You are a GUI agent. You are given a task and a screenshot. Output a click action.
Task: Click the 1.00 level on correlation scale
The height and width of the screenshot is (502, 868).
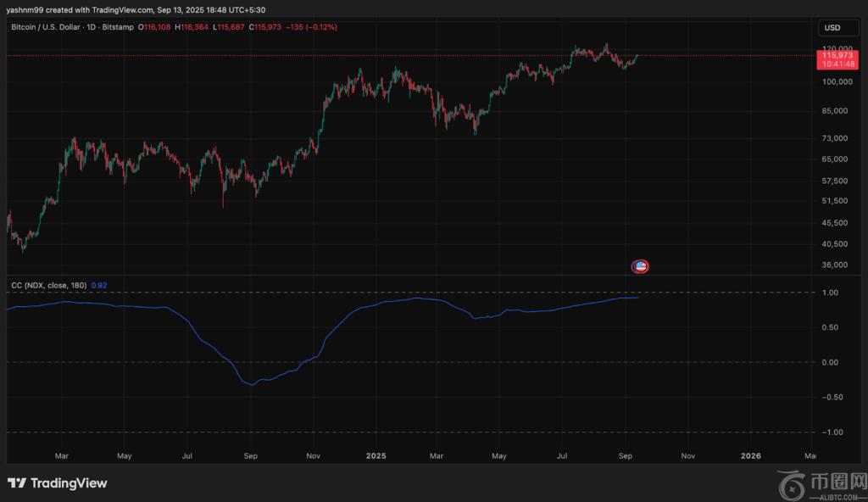(x=830, y=293)
